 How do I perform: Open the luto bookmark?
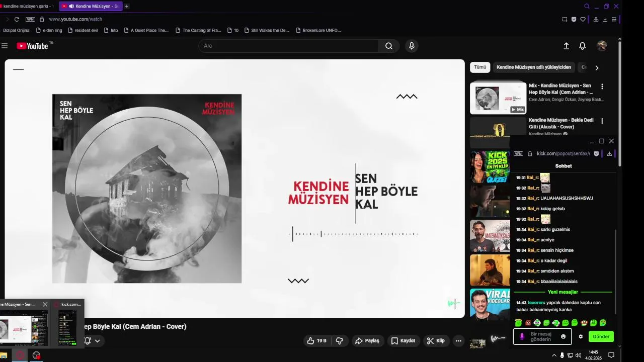coord(111,30)
